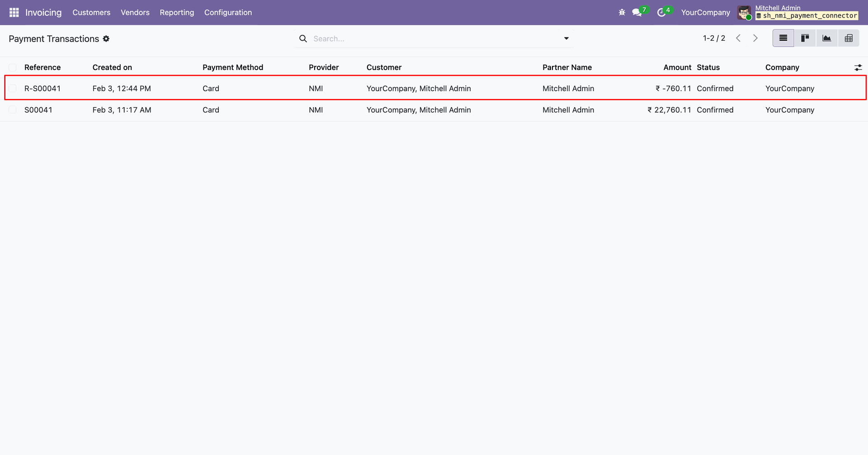Open the conversations chat icon
This screenshot has width=868, height=455.
tap(637, 12)
